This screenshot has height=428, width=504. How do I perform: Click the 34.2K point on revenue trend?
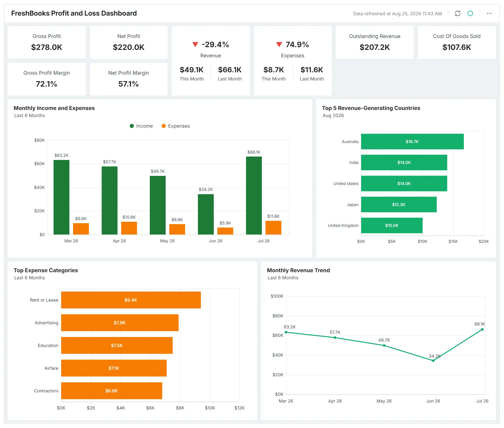pyautogui.click(x=433, y=361)
